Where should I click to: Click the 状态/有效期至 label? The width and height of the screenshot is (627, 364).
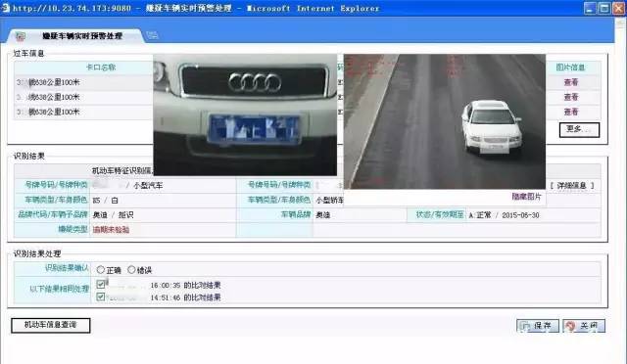tap(440, 214)
